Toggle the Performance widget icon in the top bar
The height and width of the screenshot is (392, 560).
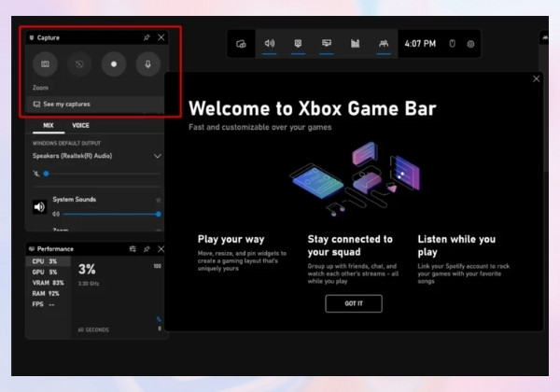[x=327, y=44]
